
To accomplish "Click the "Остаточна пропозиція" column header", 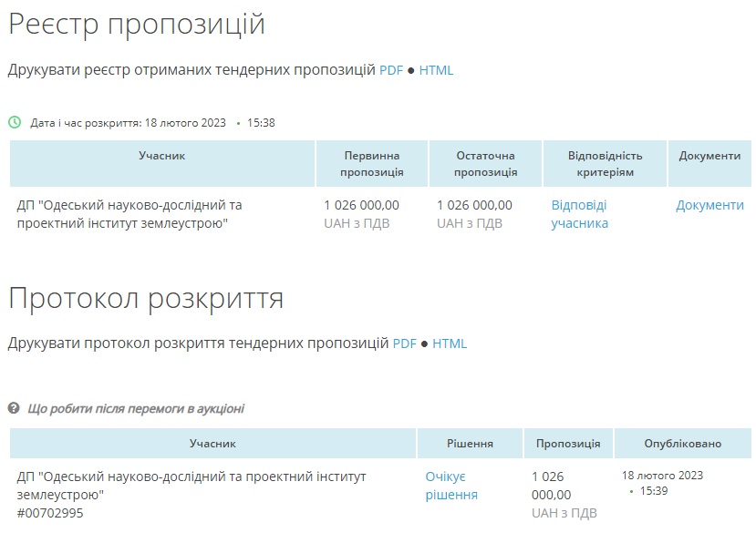I will pyautogui.click(x=485, y=164).
